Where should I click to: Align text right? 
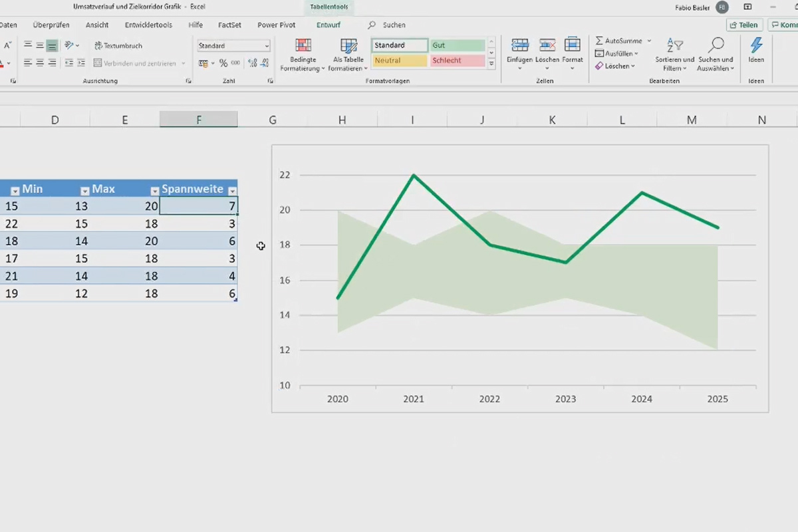tap(52, 63)
